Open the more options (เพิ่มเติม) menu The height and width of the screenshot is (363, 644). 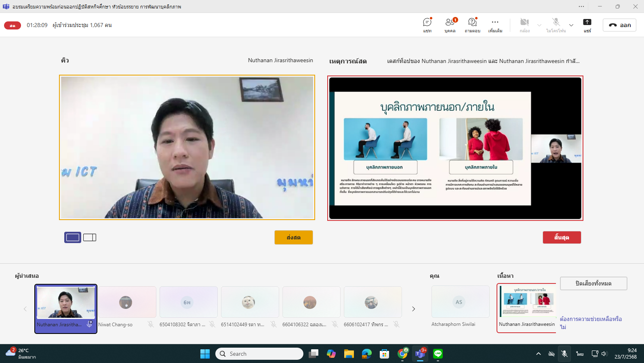tap(495, 25)
